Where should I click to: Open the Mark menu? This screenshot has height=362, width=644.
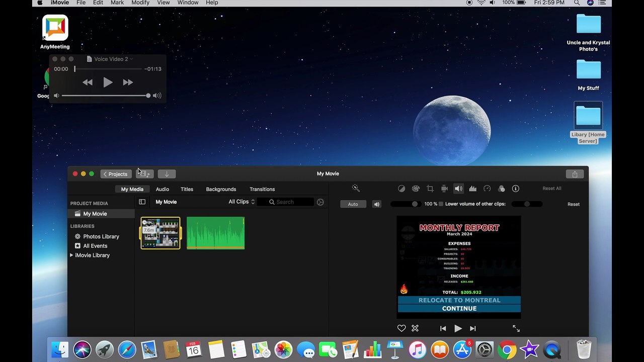pyautogui.click(x=117, y=3)
